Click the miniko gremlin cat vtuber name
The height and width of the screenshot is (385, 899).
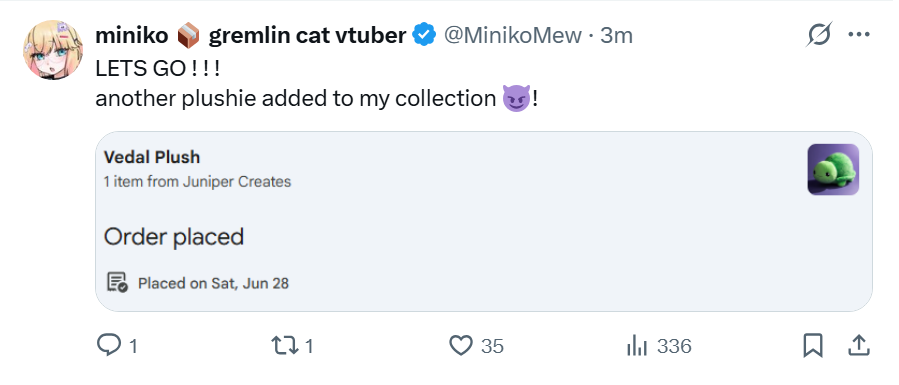pos(251,36)
